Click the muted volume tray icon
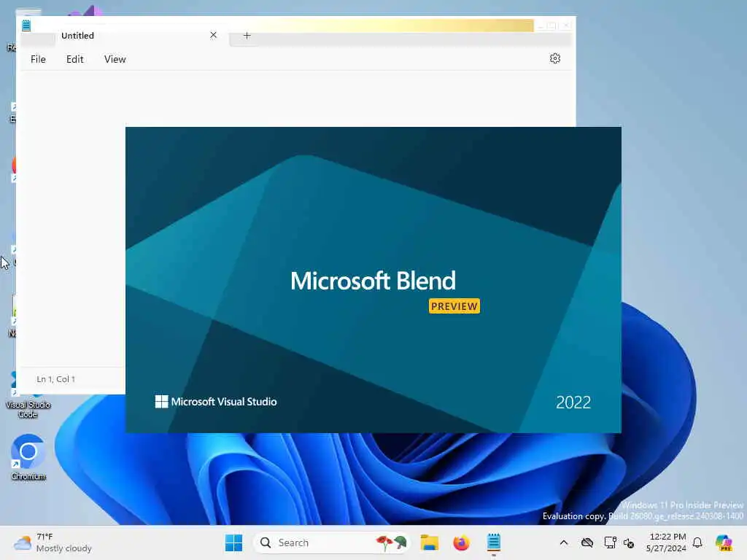The width and height of the screenshot is (747, 560). pyautogui.click(x=629, y=542)
